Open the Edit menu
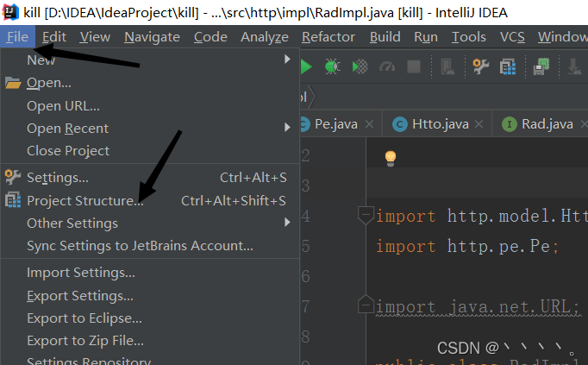 coord(54,37)
